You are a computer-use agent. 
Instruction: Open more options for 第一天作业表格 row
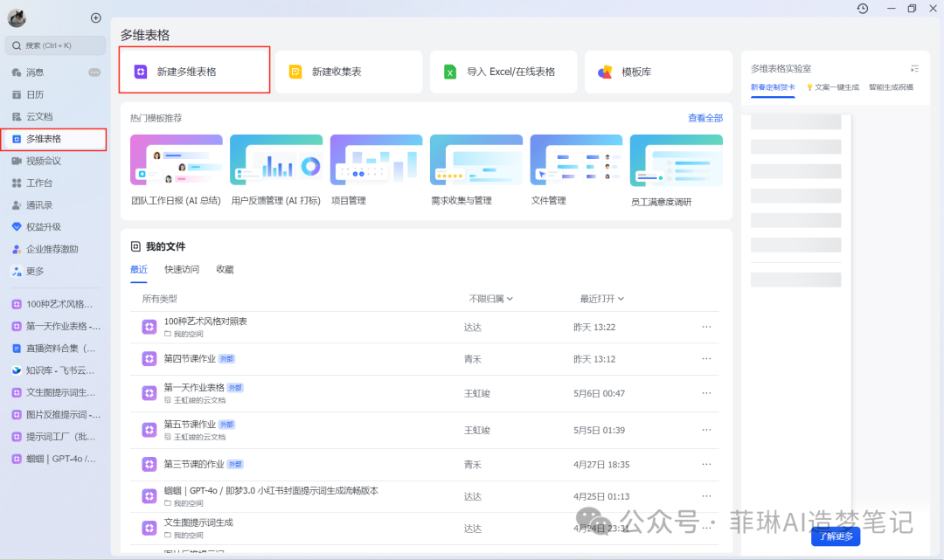[706, 393]
